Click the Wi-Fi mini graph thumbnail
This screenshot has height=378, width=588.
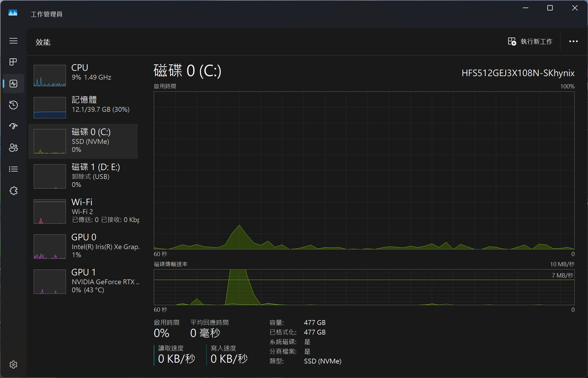pyautogui.click(x=50, y=211)
